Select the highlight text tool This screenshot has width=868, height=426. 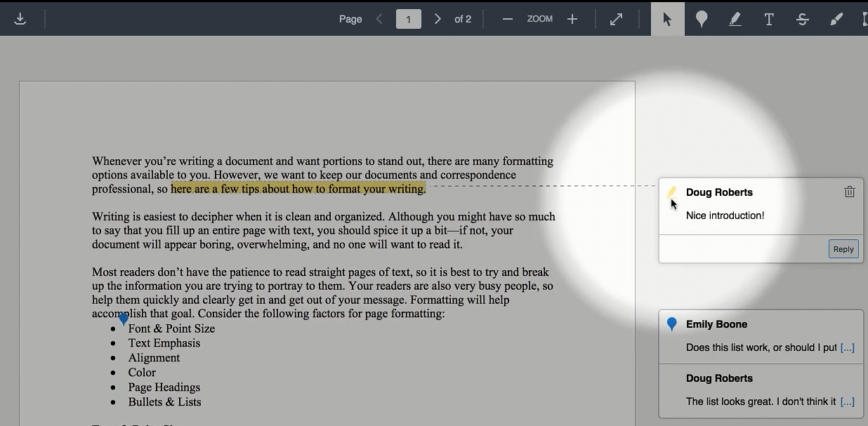coord(735,19)
